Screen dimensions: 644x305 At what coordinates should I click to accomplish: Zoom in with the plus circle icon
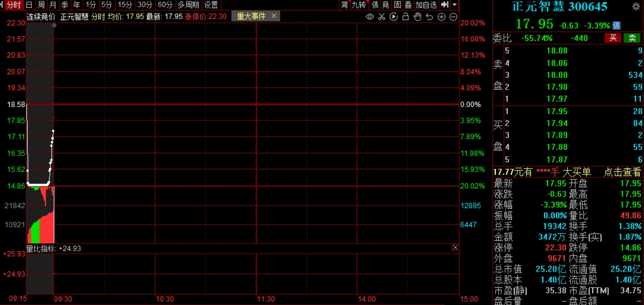441,17
